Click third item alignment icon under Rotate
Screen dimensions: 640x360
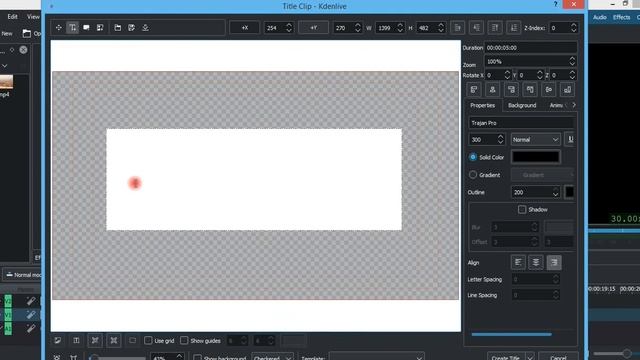click(x=511, y=89)
